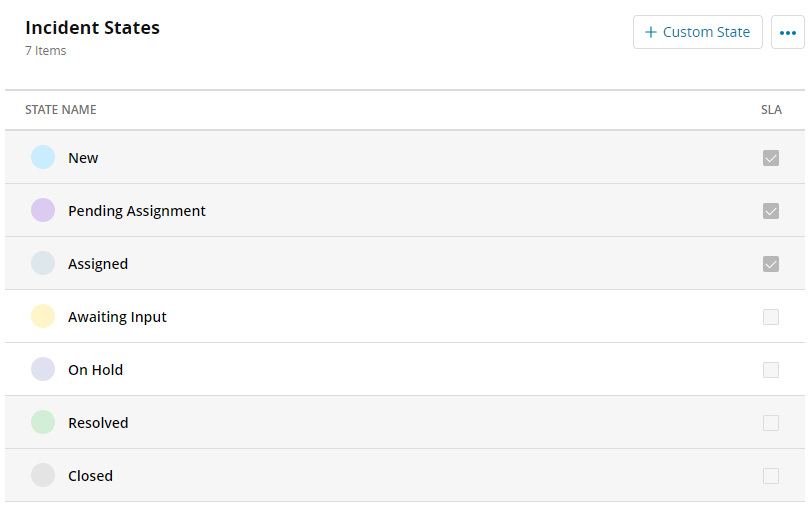Select the purple Pending Assignment color swatch
This screenshot has height=506, width=810.
click(43, 210)
